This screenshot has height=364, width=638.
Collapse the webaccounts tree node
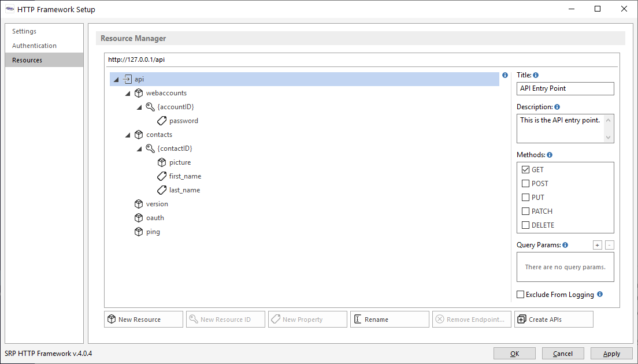[128, 94]
